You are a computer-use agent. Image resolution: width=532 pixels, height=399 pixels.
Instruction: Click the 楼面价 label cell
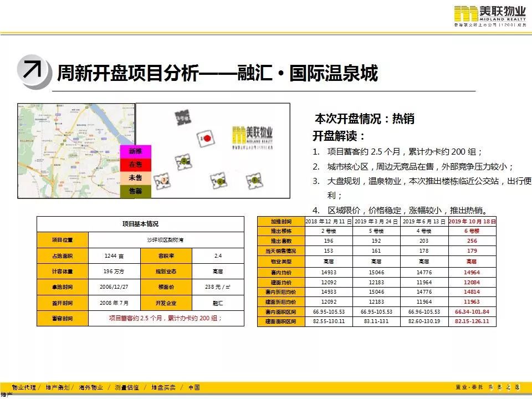(x=166, y=287)
